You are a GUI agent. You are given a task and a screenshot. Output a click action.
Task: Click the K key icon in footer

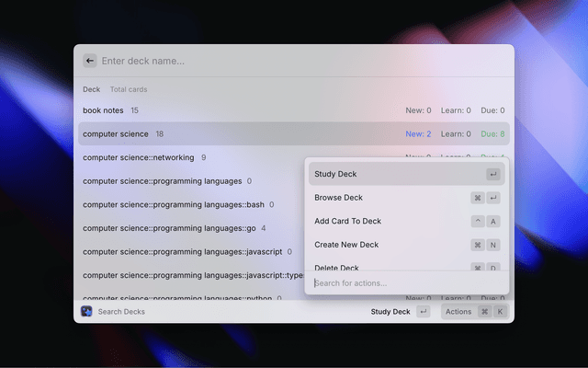click(x=500, y=312)
